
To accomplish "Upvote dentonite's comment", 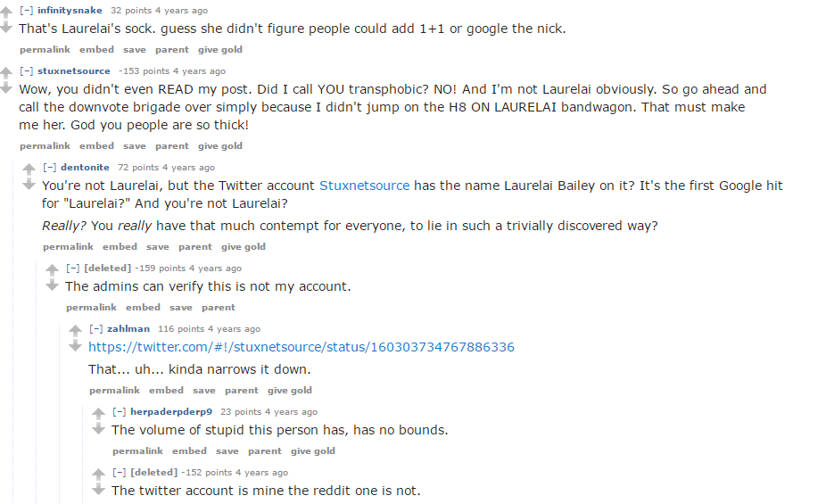I will 29,169.
